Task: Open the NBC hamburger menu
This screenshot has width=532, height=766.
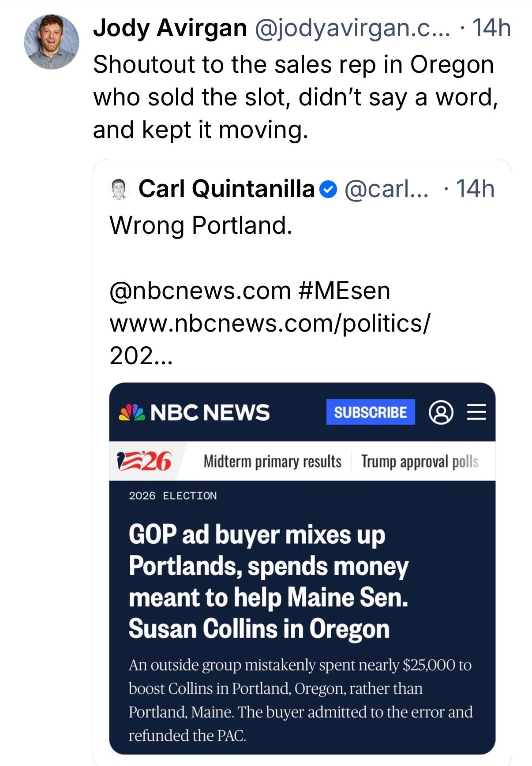Action: click(476, 412)
